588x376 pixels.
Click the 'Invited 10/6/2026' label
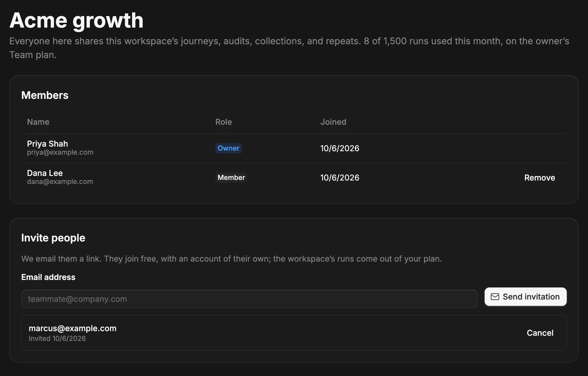coord(57,339)
